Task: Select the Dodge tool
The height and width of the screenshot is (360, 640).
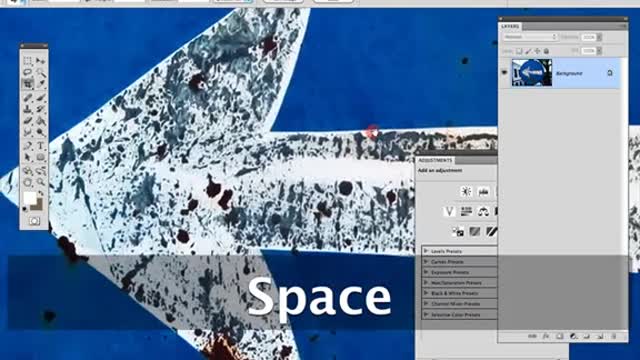Action: [x=40, y=132]
